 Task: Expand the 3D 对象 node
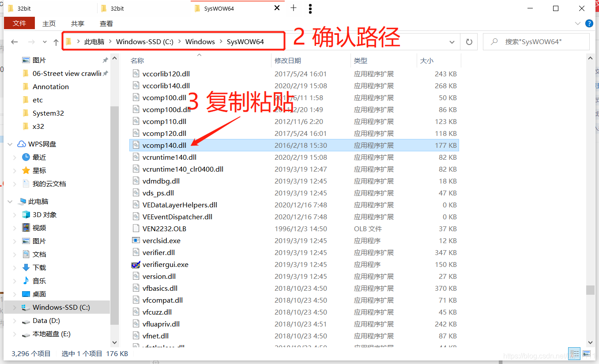click(x=15, y=214)
